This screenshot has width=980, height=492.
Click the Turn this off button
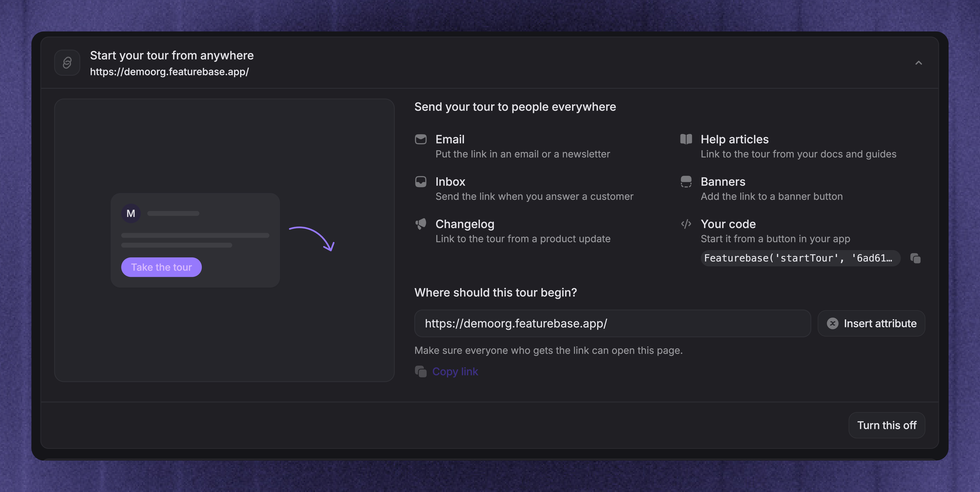[x=886, y=425]
